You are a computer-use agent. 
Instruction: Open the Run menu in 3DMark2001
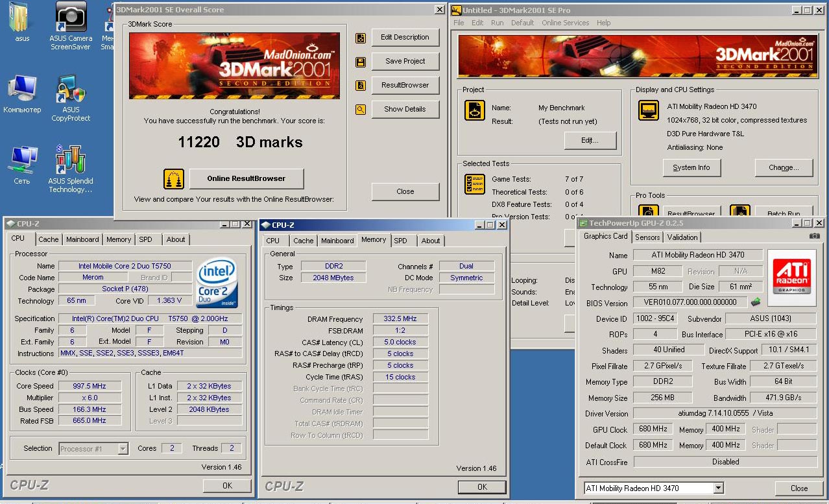tap(497, 23)
